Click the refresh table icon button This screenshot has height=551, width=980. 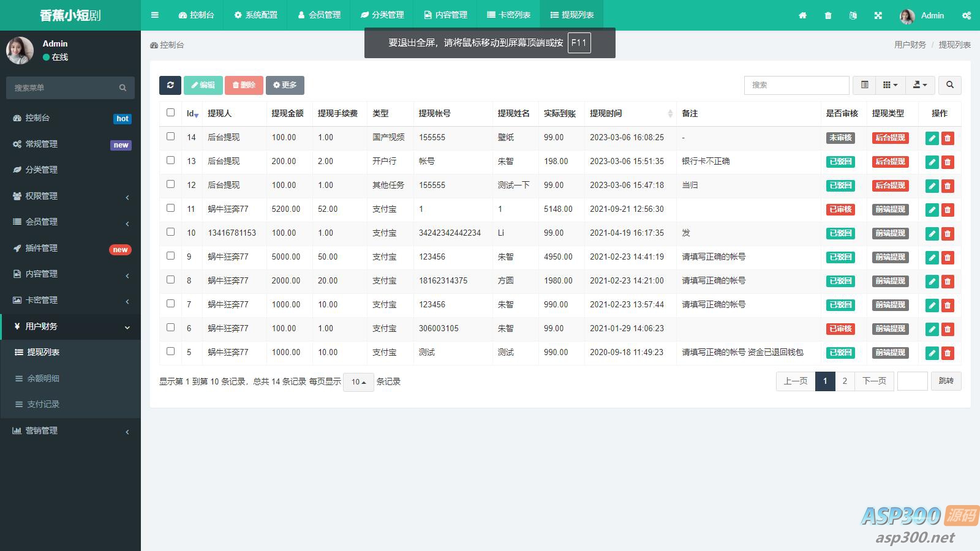point(170,85)
